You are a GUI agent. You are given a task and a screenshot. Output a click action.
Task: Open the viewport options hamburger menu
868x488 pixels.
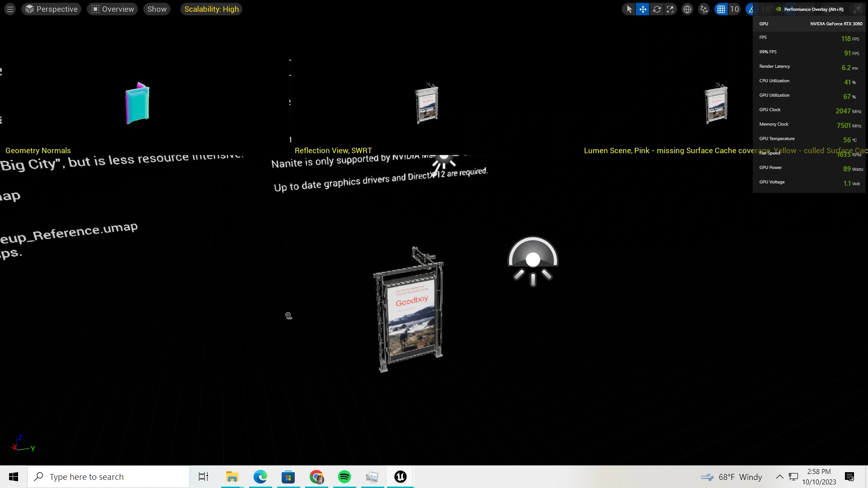point(10,9)
